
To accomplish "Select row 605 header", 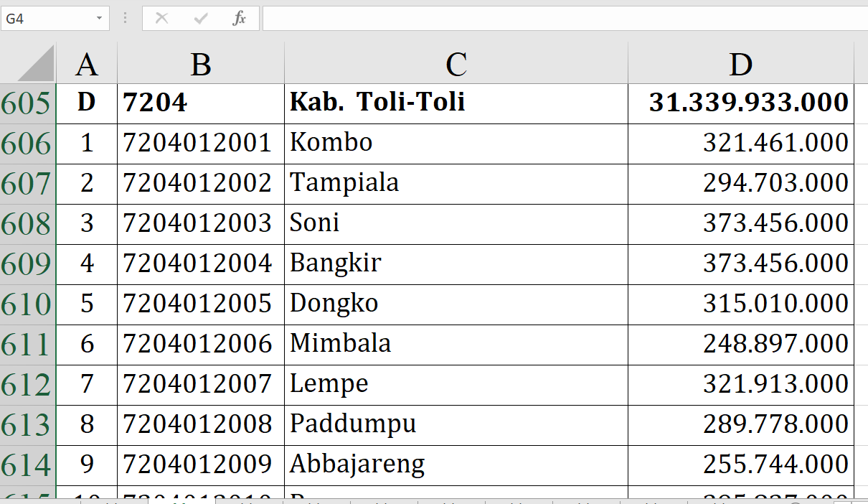I will (x=27, y=103).
